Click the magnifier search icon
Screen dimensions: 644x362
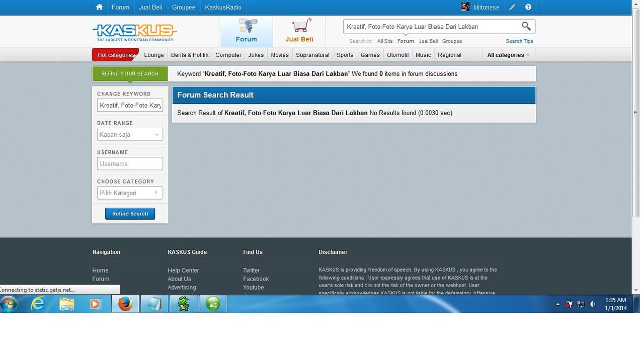[526, 26]
